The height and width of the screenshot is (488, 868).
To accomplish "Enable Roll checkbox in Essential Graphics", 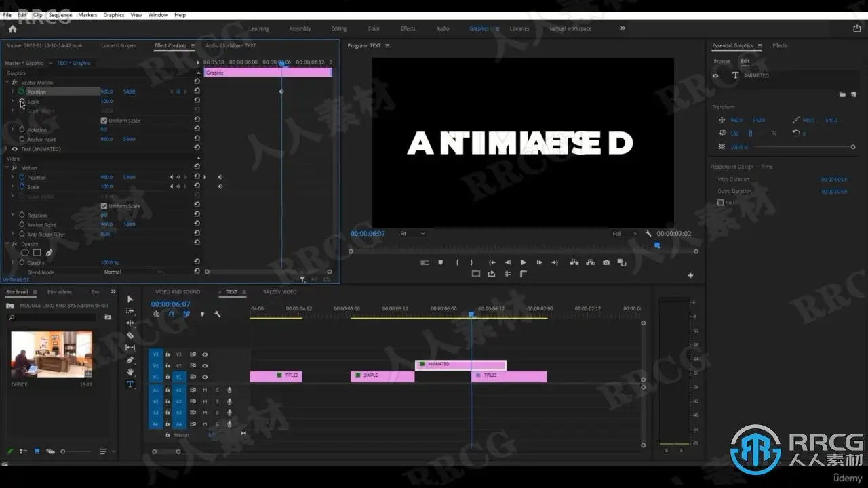I will (x=721, y=203).
